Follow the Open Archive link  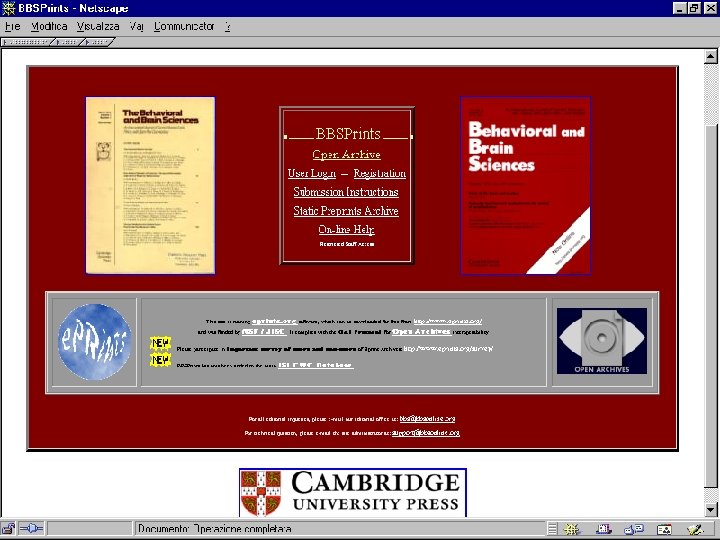pyautogui.click(x=346, y=155)
